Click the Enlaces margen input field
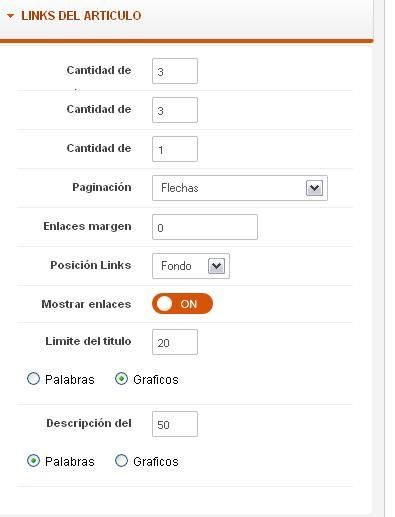The width and height of the screenshot is (395, 517). coord(205,227)
